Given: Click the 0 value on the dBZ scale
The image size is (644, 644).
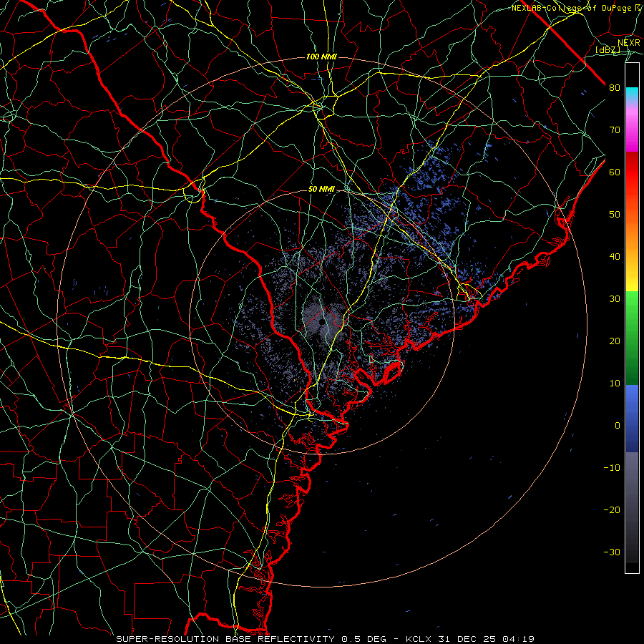Looking at the screenshot, I should 618,426.
